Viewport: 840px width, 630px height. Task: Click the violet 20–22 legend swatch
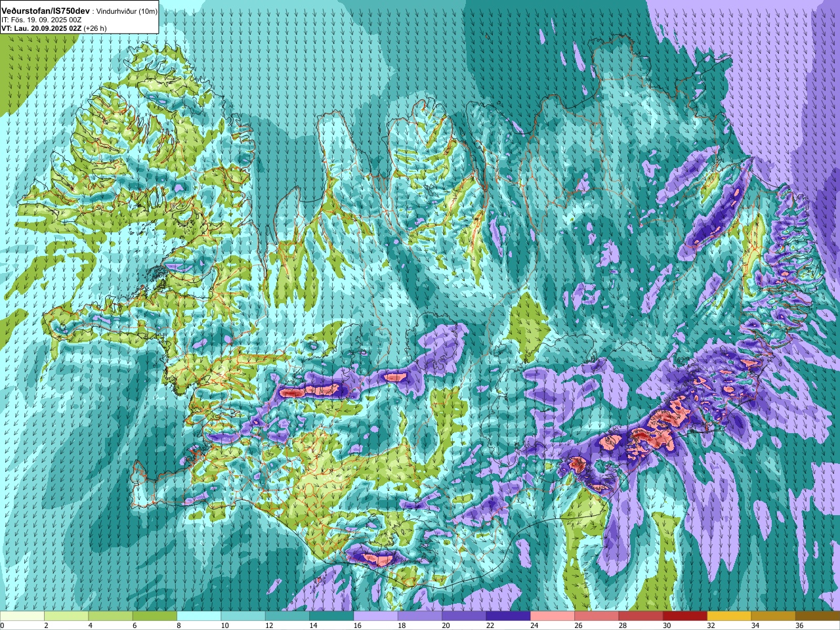[464, 616]
